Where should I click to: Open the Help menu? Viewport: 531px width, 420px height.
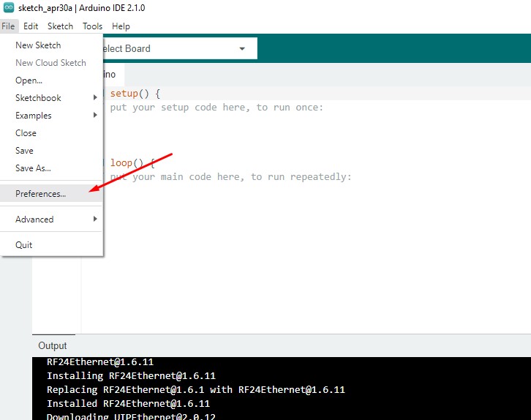121,26
